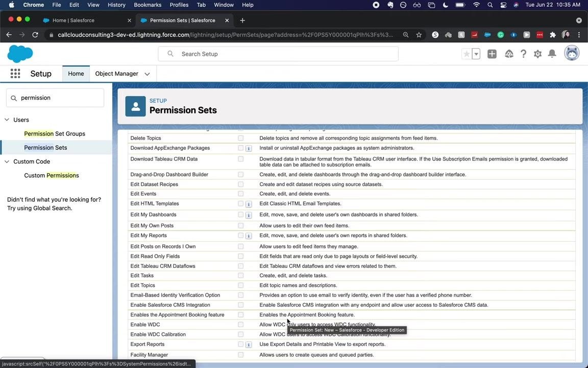This screenshot has height=368, width=588.
Task: Enable the Download Tableau CRM Data checkbox
Action: coord(241,159)
